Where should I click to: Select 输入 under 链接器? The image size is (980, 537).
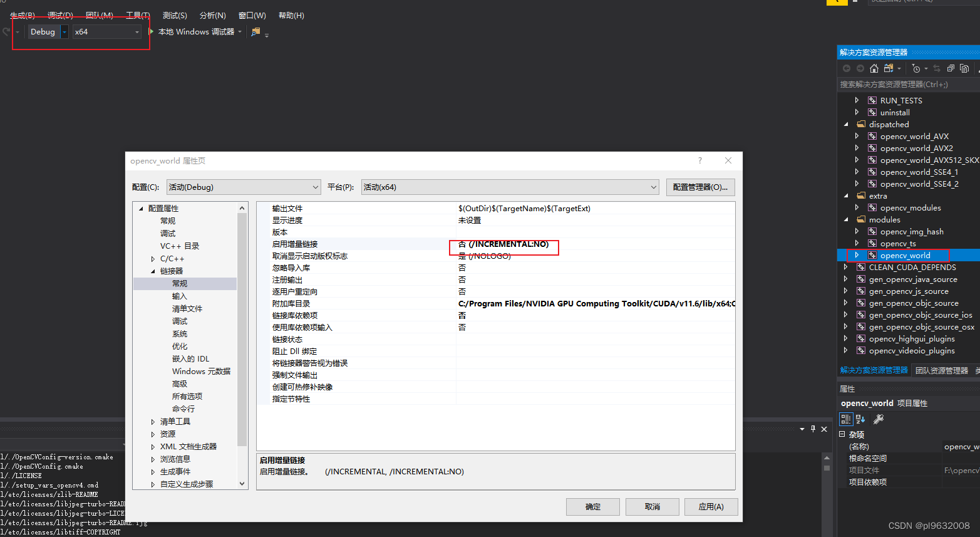(180, 296)
